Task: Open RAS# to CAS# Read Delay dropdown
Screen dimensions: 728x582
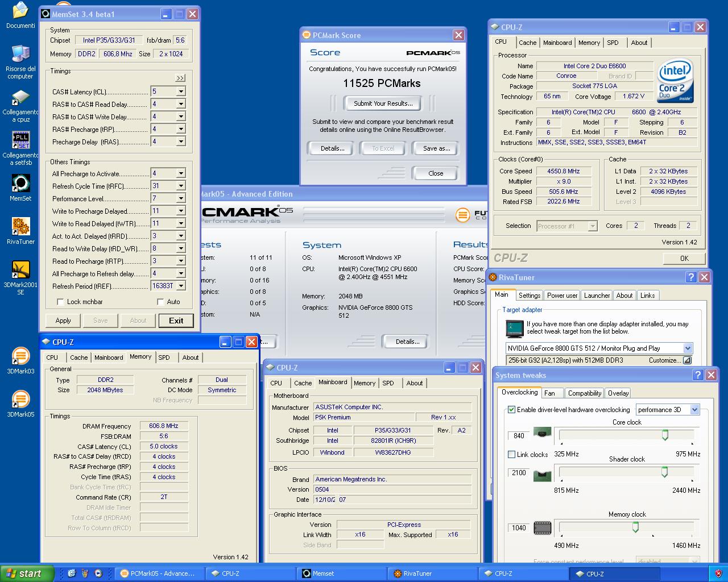Action: (x=181, y=104)
